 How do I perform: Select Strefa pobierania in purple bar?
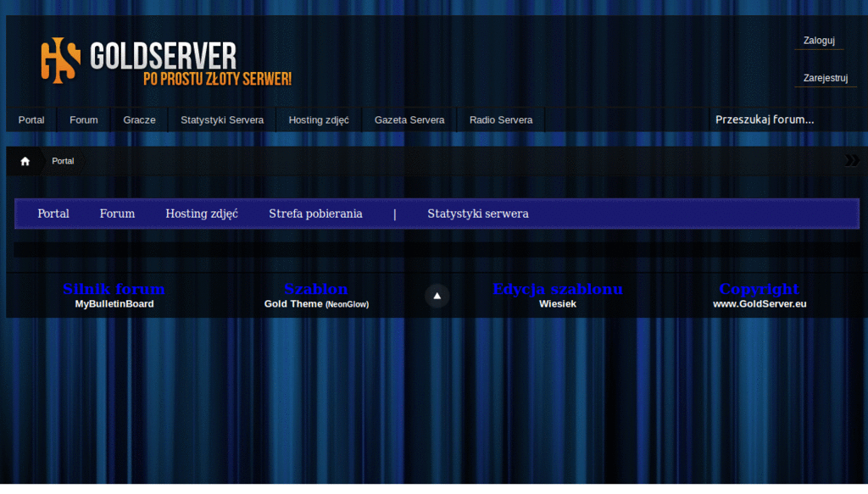315,214
